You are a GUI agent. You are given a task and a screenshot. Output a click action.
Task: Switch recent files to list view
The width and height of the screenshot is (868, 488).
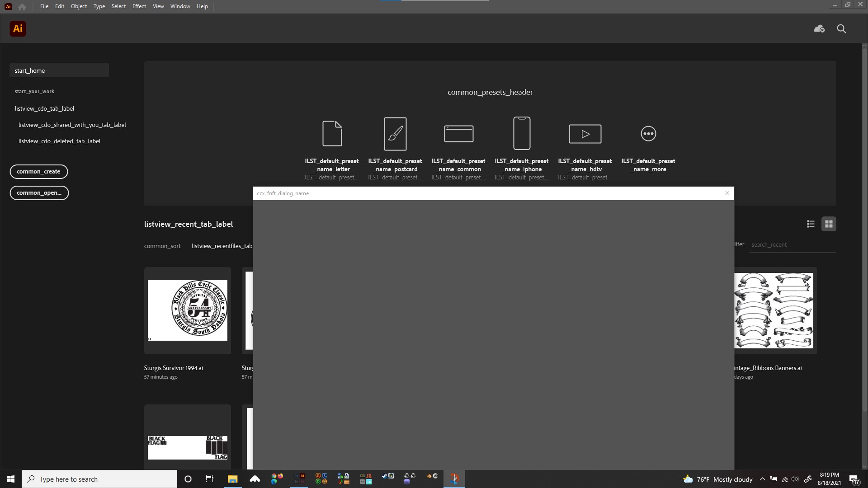click(811, 224)
